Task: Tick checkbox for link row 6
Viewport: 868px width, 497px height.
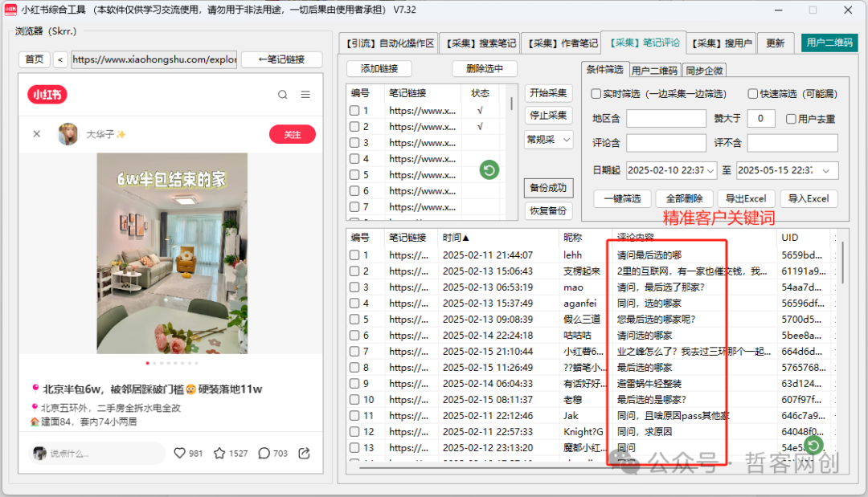Action: [x=354, y=191]
